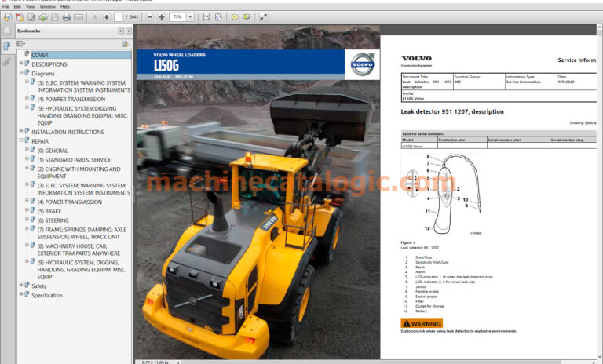Go to the previous page arrow
Viewport: 603px width, 364px height.
pos(95,17)
